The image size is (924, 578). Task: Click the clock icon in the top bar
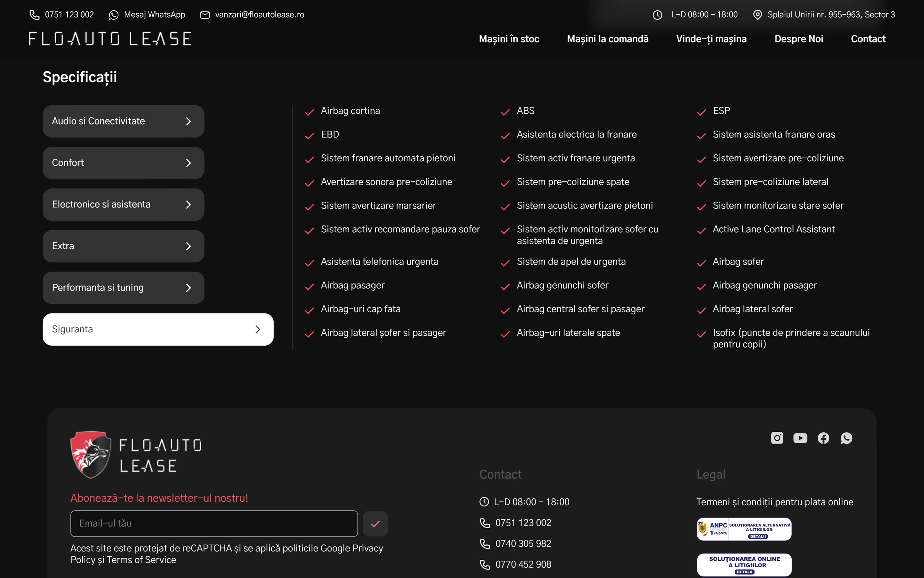(657, 15)
